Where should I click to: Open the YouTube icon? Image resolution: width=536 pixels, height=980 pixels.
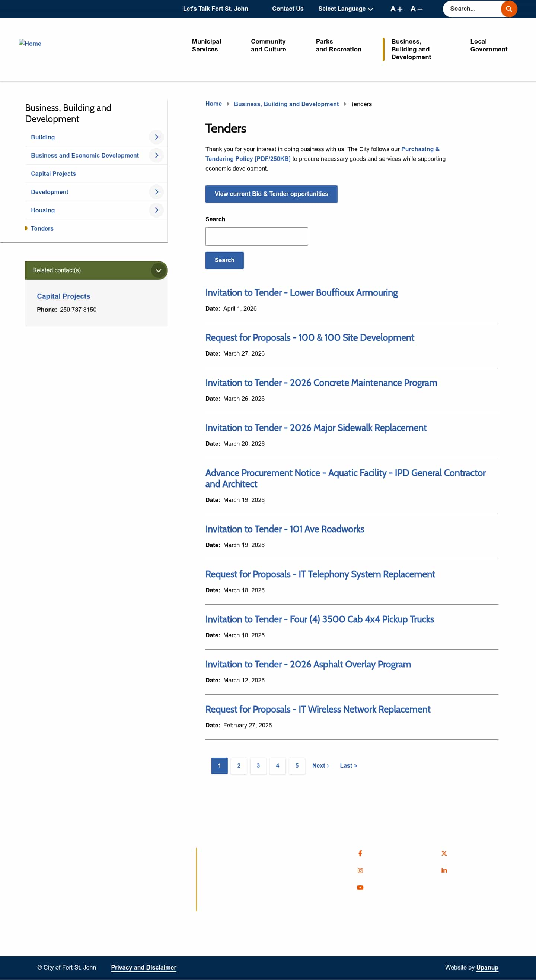(x=360, y=887)
